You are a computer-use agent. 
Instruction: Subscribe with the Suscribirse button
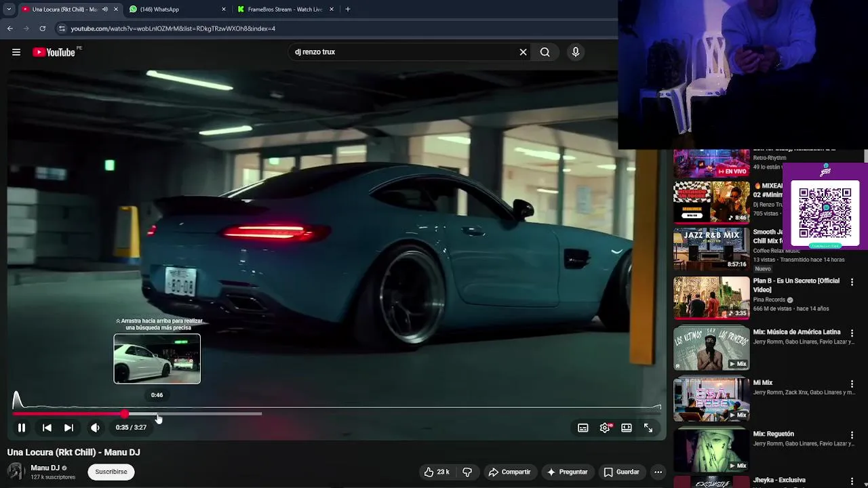111,472
